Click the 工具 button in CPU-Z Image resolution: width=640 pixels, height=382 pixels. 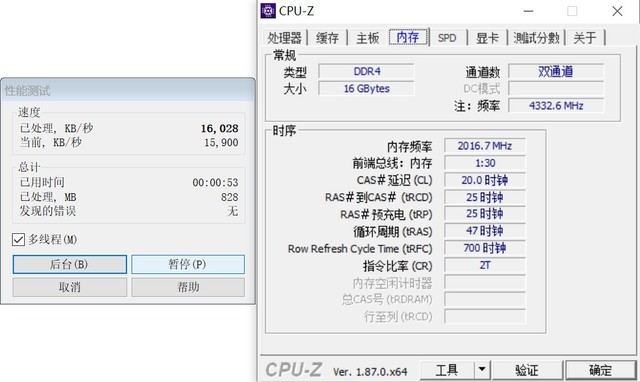pos(447,370)
